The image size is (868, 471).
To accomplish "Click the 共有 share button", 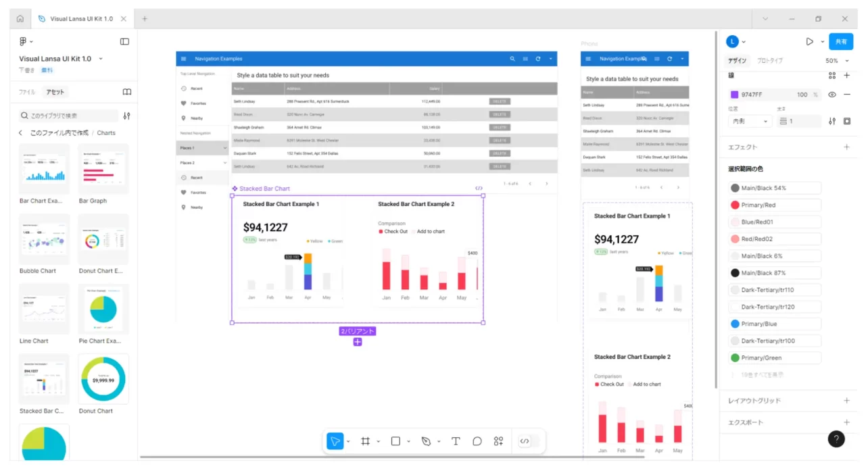I will click(x=841, y=41).
